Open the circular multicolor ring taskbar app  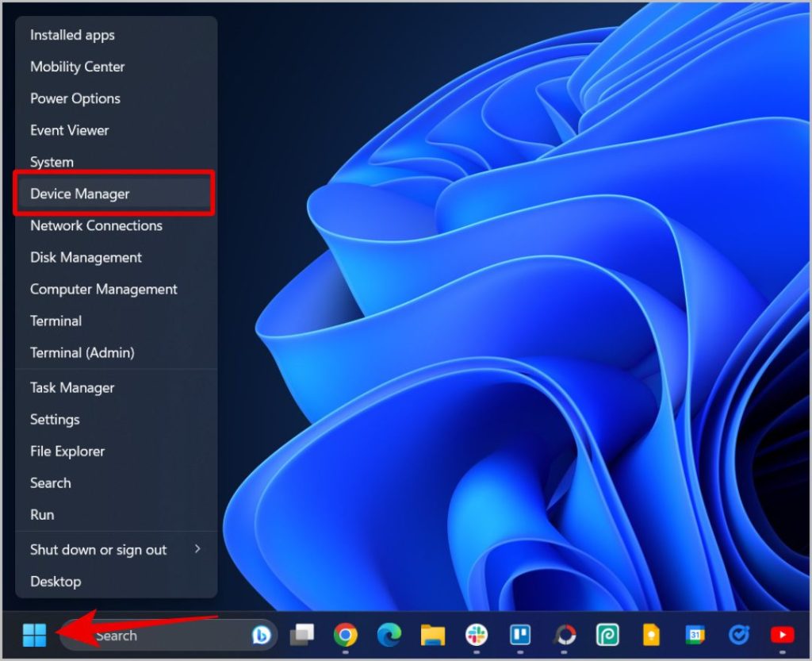point(565,635)
